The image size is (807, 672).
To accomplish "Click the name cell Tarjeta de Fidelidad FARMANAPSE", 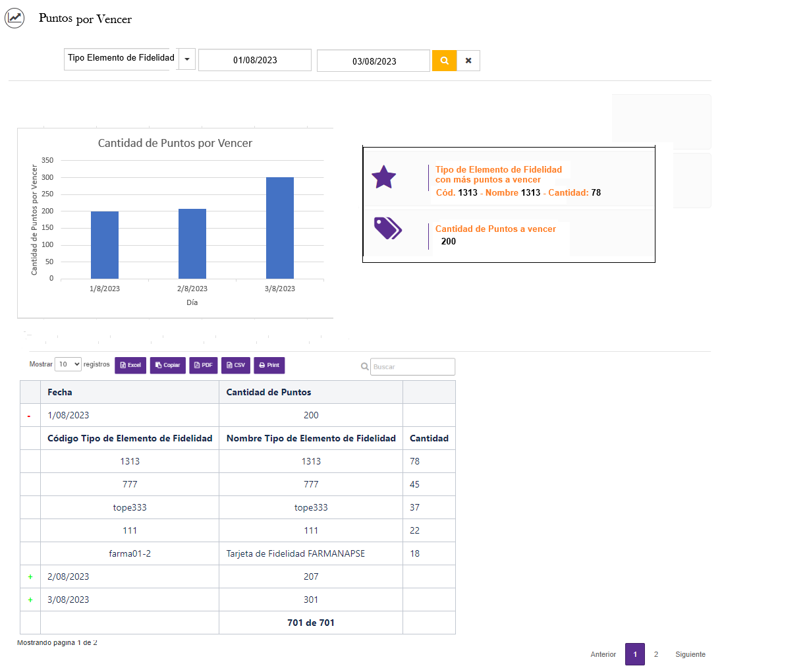I will [x=311, y=553].
